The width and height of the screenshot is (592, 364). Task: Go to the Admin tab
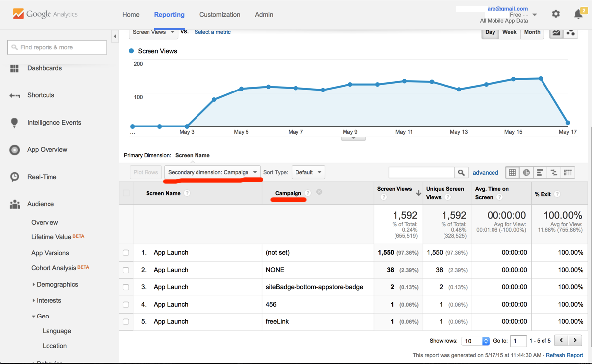click(264, 15)
